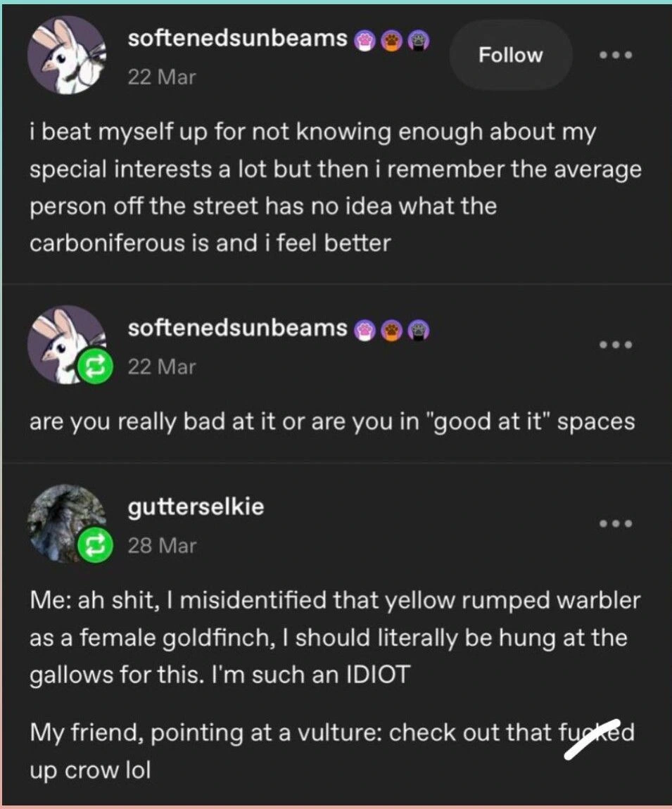Click the first post's 22 Mar timestamp
This screenshot has width=672, height=809.
click(x=162, y=77)
